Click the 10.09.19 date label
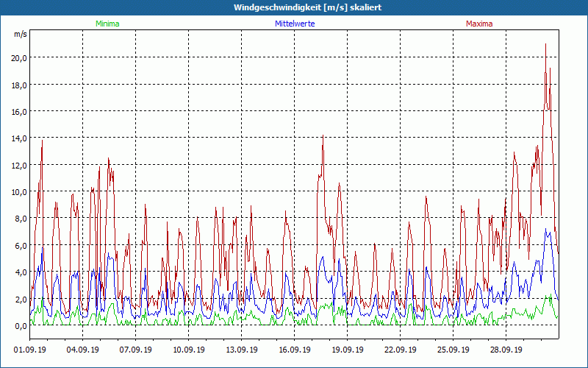This screenshot has width=588, height=368. point(188,350)
